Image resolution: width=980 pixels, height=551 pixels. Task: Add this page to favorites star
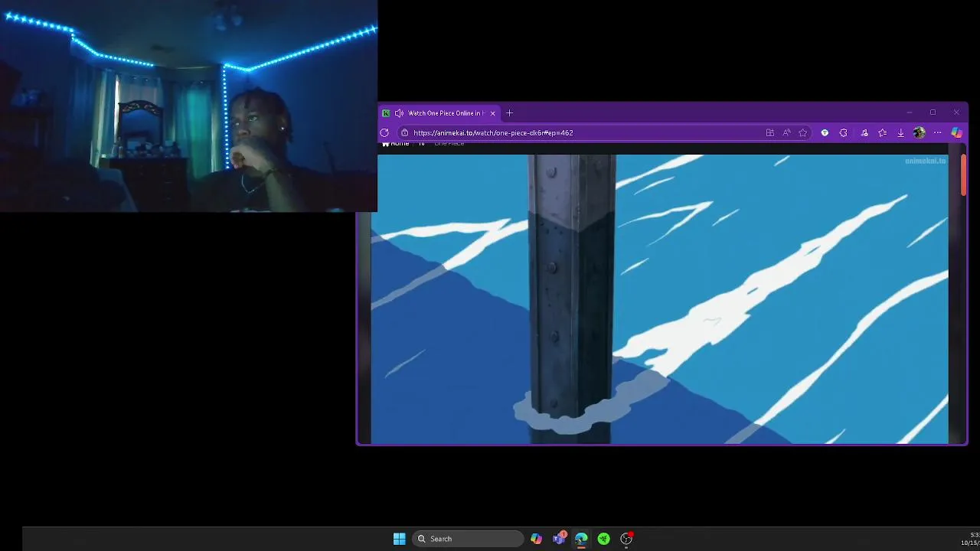(x=802, y=132)
